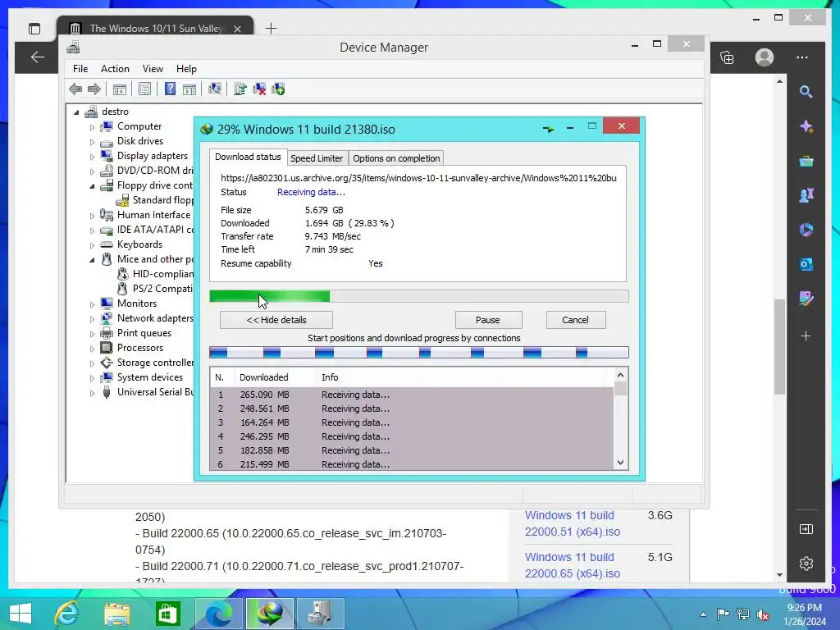Expand the Keyboards node

coord(92,245)
